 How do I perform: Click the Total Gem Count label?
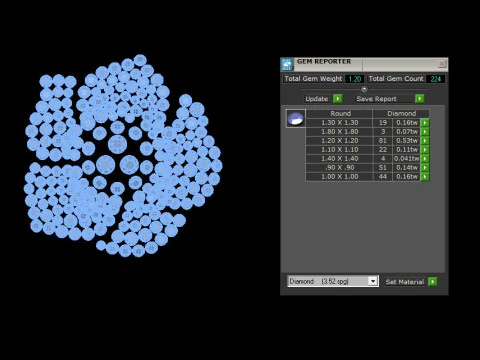396,79
